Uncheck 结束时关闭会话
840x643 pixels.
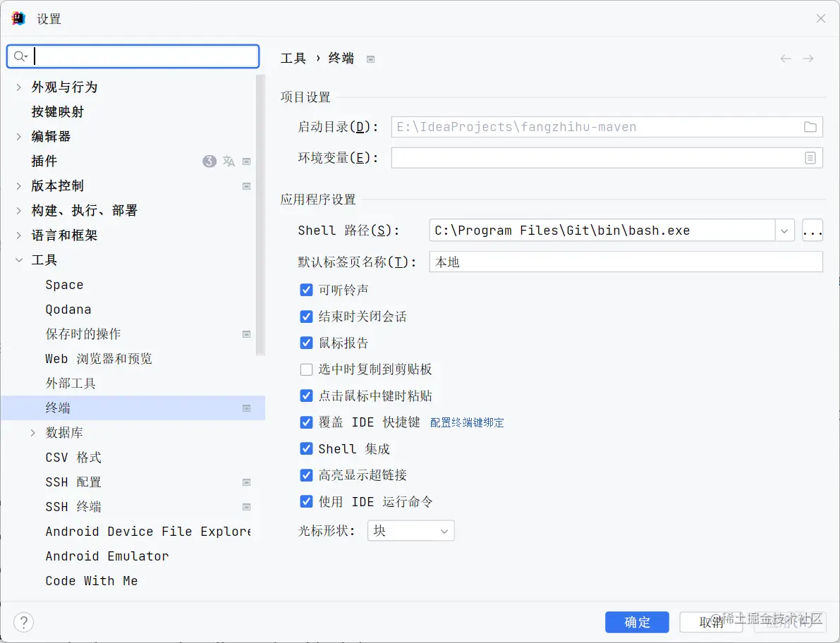pos(306,317)
